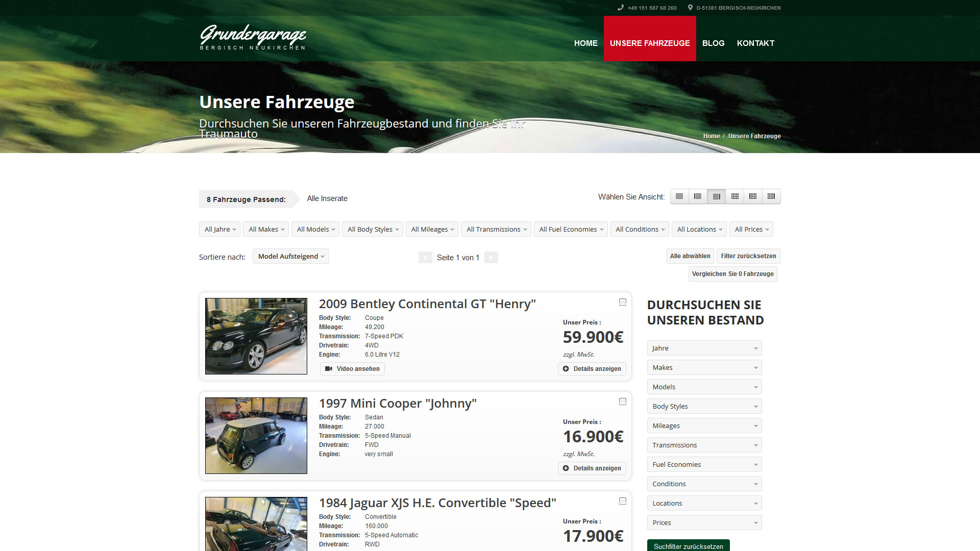This screenshot has width=980, height=551.
Task: Open the All Locations filter dropdown
Action: point(699,229)
